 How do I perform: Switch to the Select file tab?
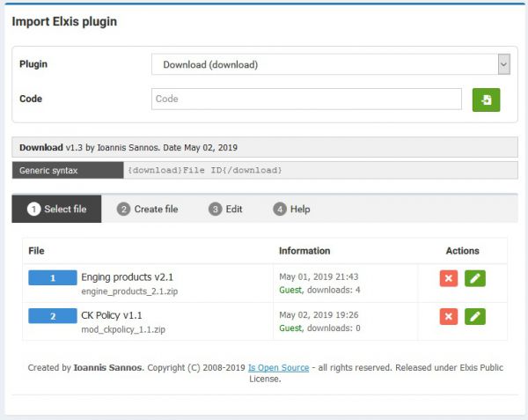pyautogui.click(x=56, y=209)
